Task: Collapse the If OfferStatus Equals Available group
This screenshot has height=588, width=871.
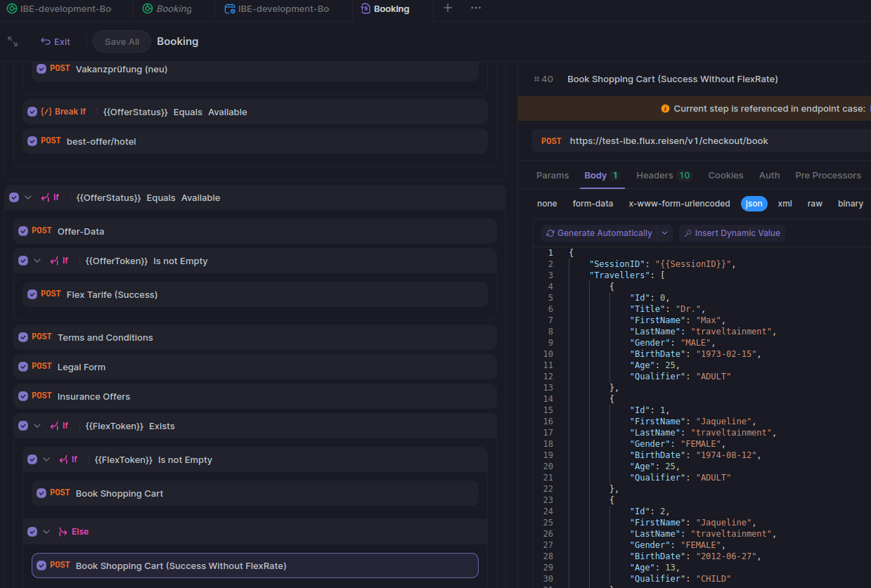Action: pos(28,197)
